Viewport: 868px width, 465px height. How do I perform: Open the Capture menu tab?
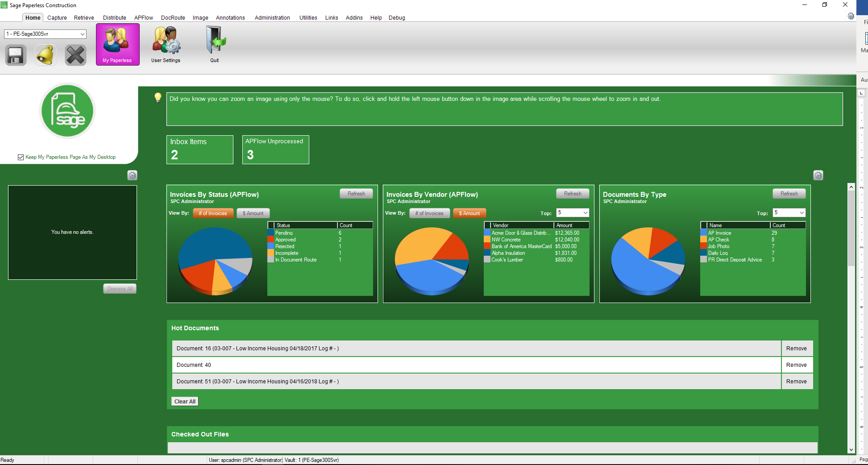point(57,18)
